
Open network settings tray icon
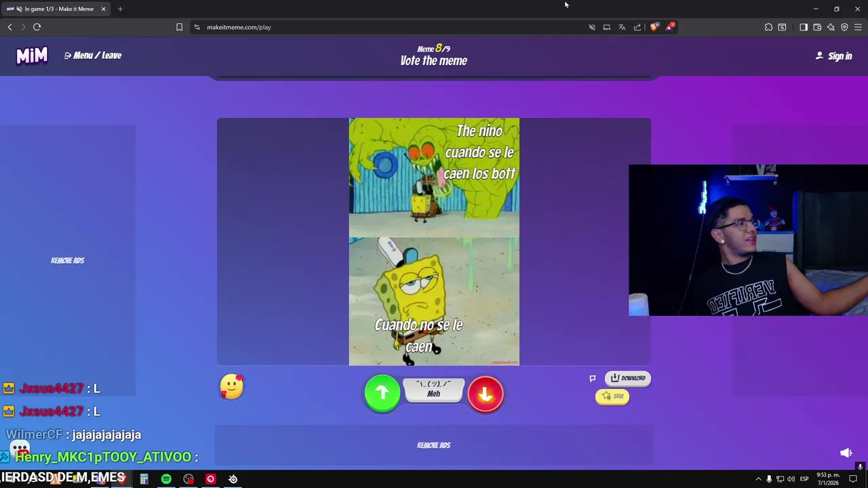[780, 479]
